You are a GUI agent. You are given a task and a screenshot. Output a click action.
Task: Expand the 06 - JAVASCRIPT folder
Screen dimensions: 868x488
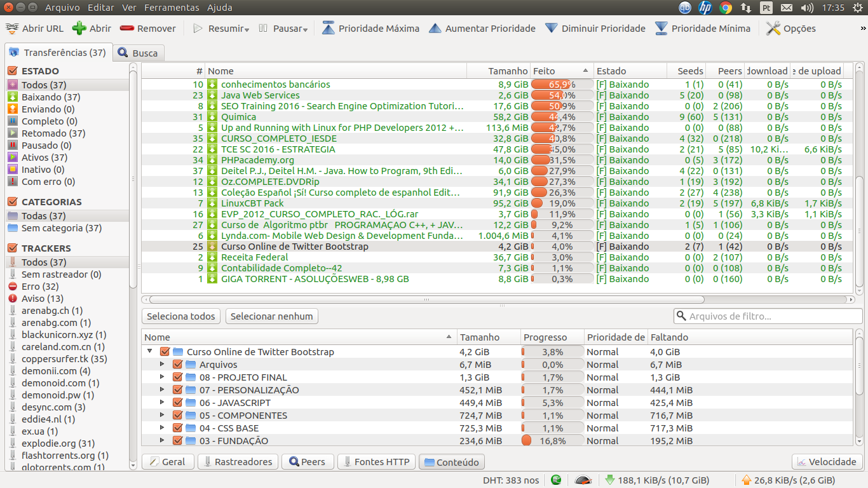[x=162, y=402]
